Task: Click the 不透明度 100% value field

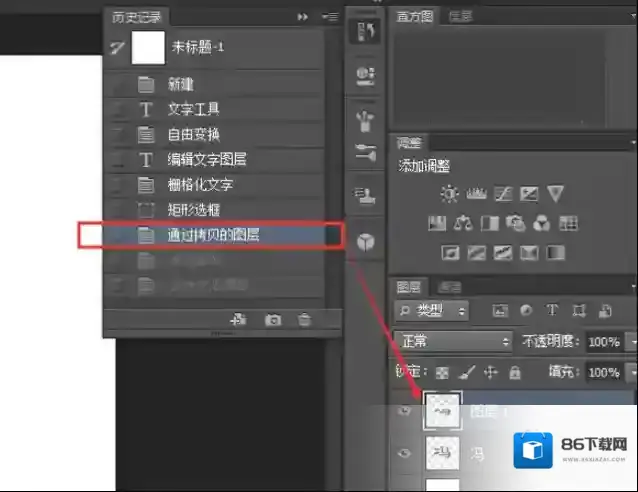Action: pyautogui.click(x=604, y=342)
